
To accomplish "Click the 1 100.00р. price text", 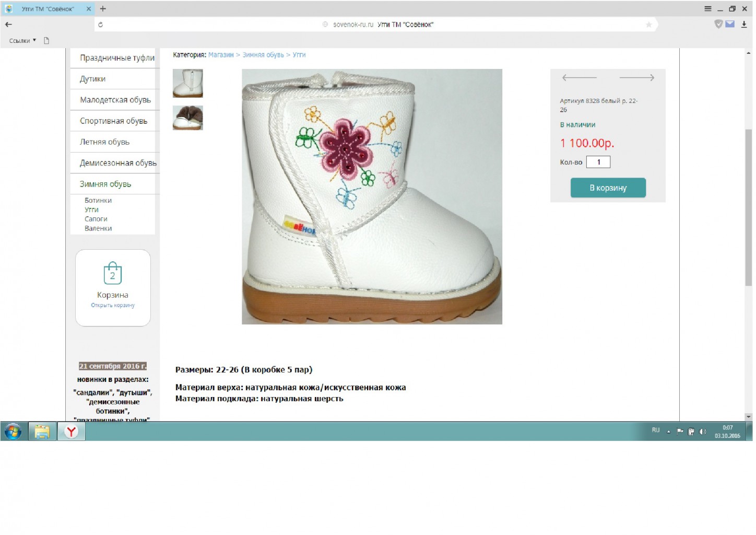I will [587, 143].
